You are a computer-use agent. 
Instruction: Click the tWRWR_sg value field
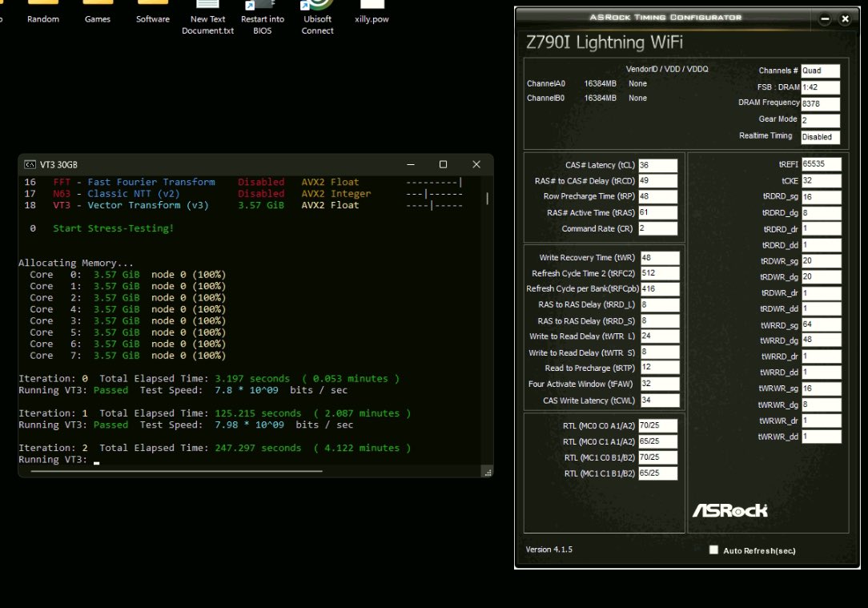[822, 389]
